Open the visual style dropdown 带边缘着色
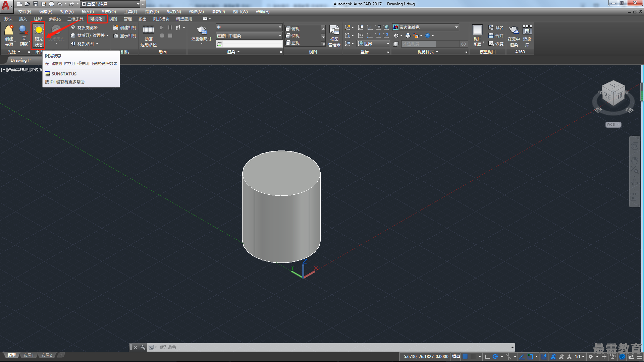This screenshot has width=644, height=362. coord(426,27)
